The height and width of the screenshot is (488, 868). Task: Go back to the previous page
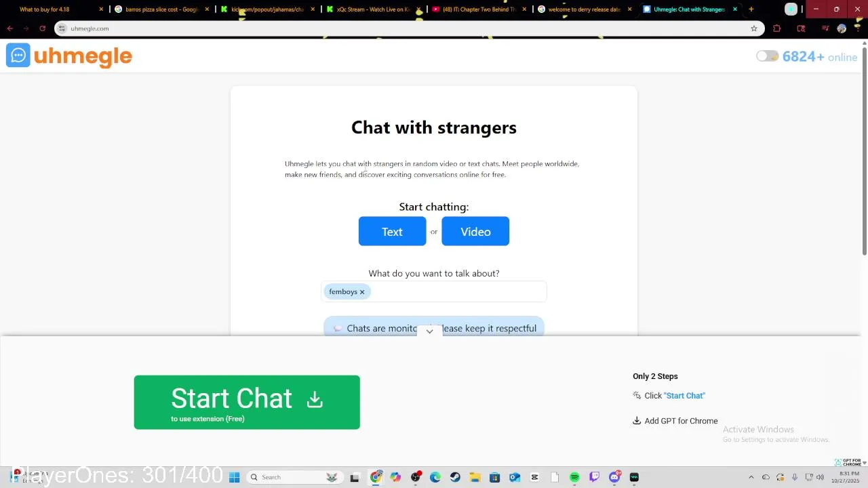pos(9,28)
